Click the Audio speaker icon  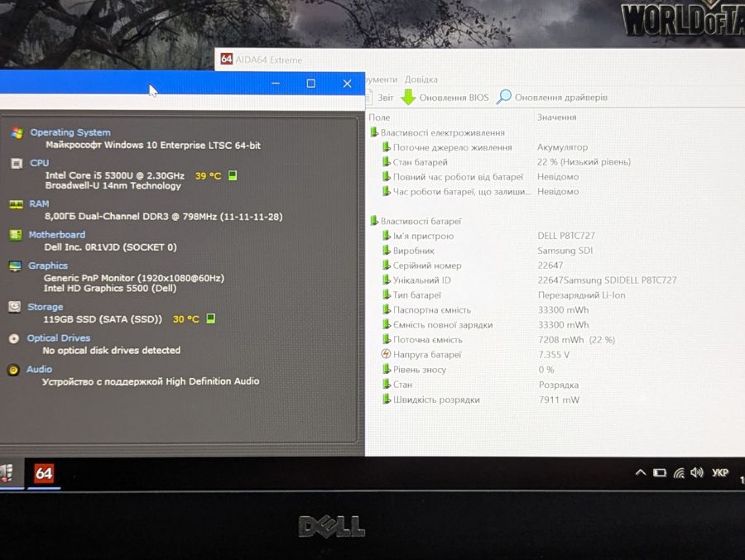(x=14, y=370)
